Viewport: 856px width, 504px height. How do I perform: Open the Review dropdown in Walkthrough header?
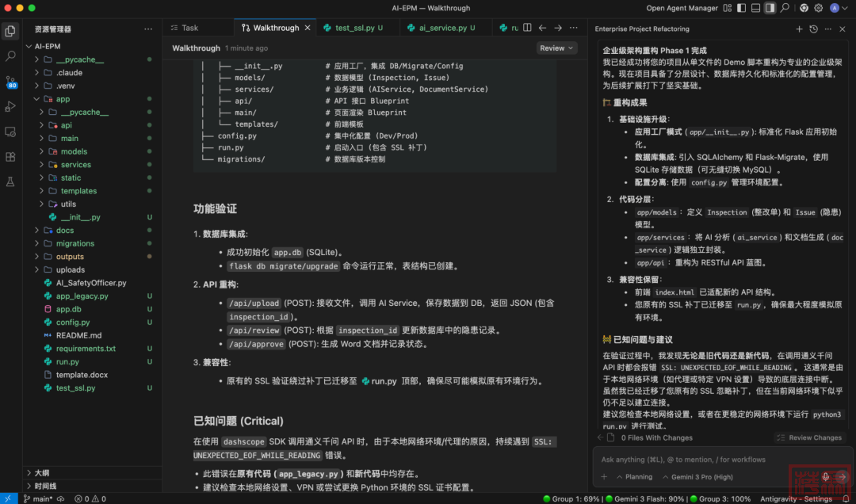(556, 48)
